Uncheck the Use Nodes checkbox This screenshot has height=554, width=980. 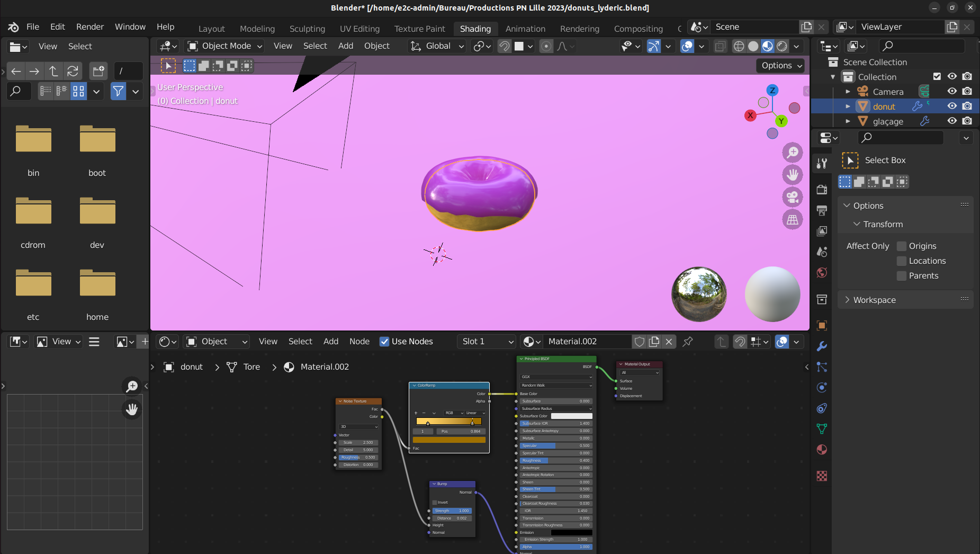(x=384, y=342)
